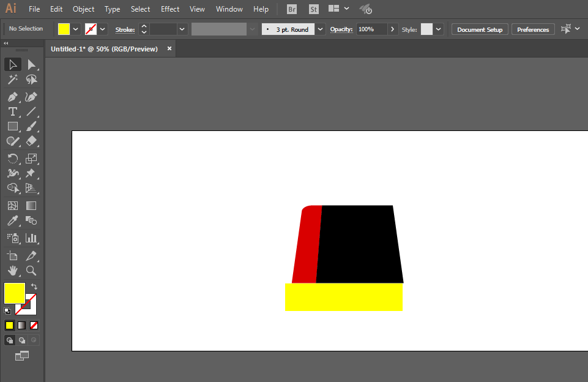
Task: Click the large yellow fill swatch
Action: point(15,293)
